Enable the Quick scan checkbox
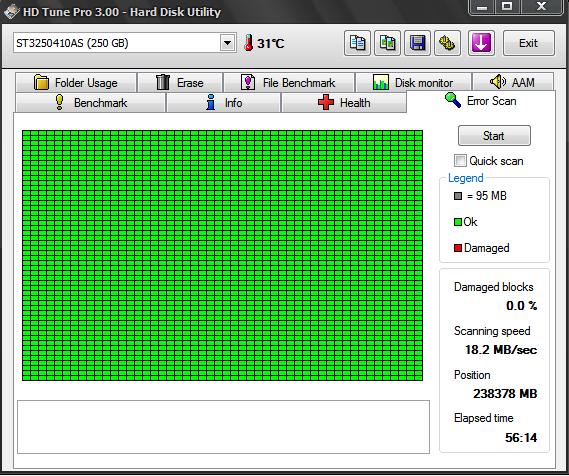 [460, 160]
